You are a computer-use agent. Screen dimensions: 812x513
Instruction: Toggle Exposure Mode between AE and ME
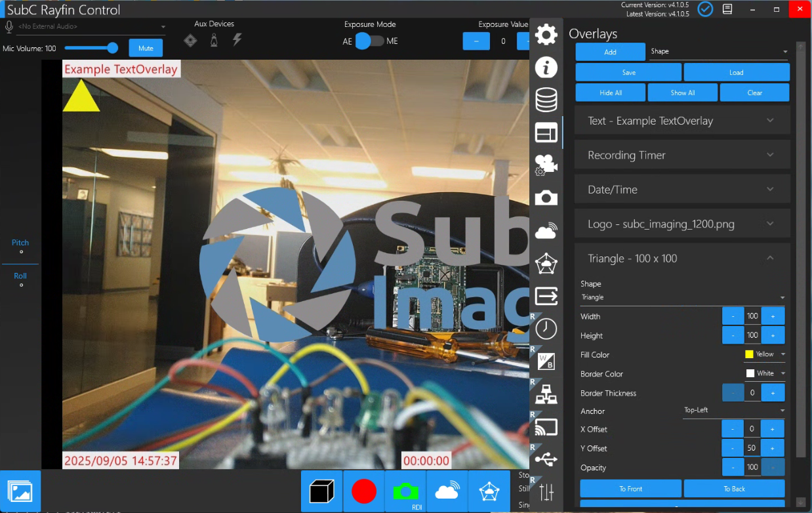point(369,41)
